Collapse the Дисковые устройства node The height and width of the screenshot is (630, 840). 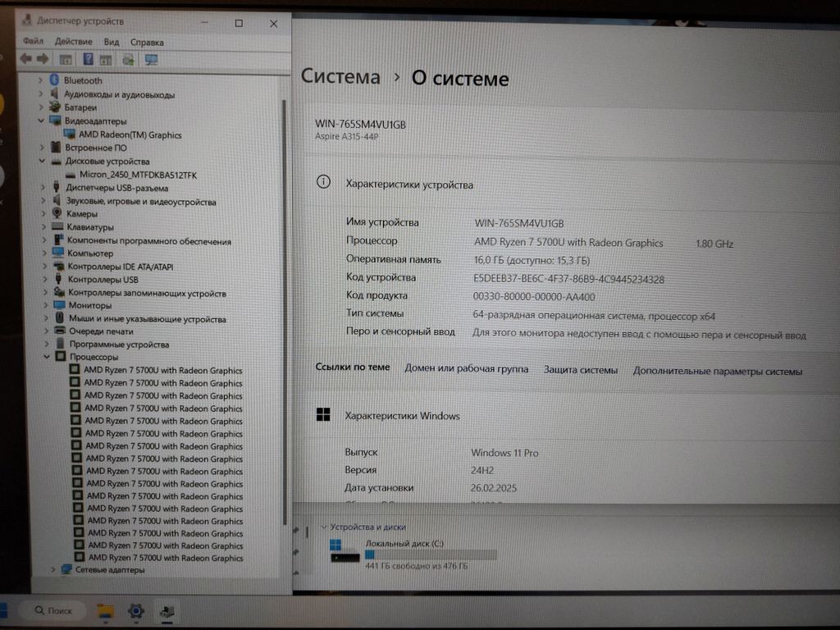click(x=42, y=161)
